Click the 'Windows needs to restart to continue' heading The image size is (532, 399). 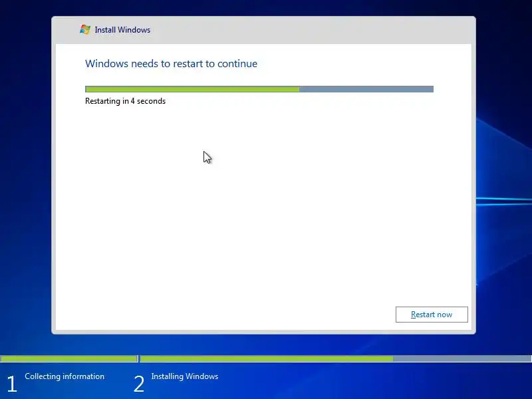point(171,63)
